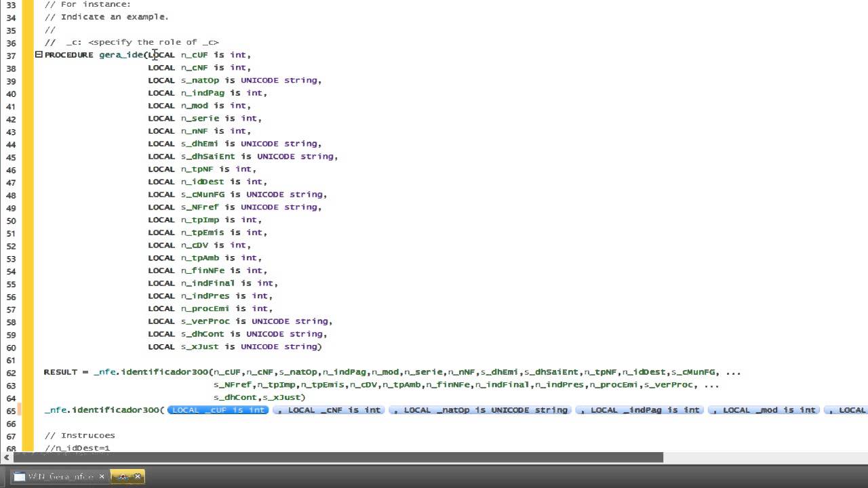Select the 'LOCAL _cUF is int' parameter hint
Screen dimensions: 868x488
[218, 410]
